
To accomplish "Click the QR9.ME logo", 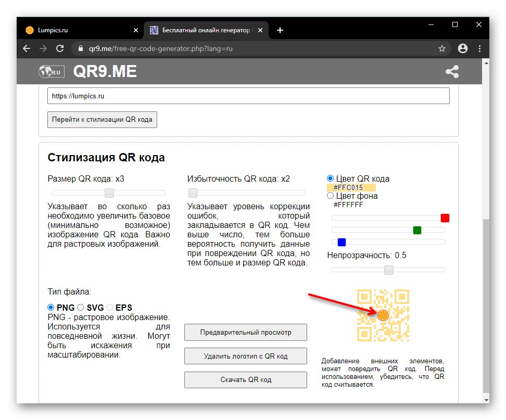I will click(105, 71).
